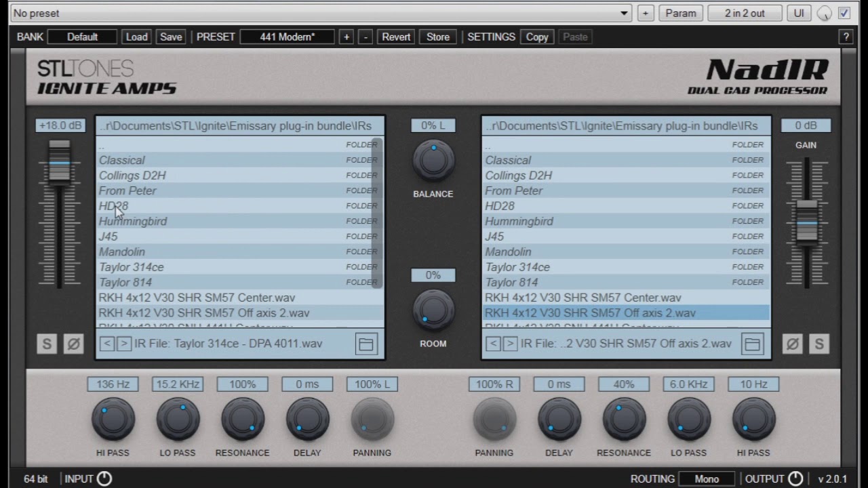Image resolution: width=868 pixels, height=488 pixels.
Task: Open the Collings D2H folder in left list
Action: 234,176
